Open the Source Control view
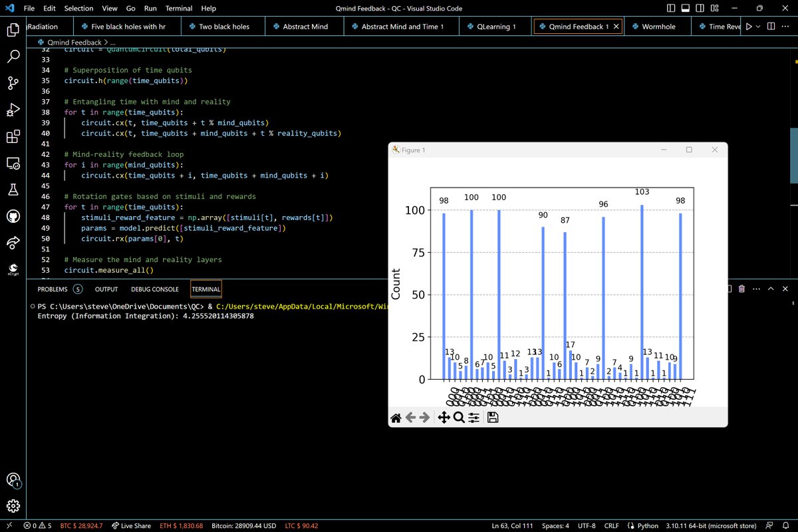Viewport: 798px width, 532px height. [x=13, y=82]
